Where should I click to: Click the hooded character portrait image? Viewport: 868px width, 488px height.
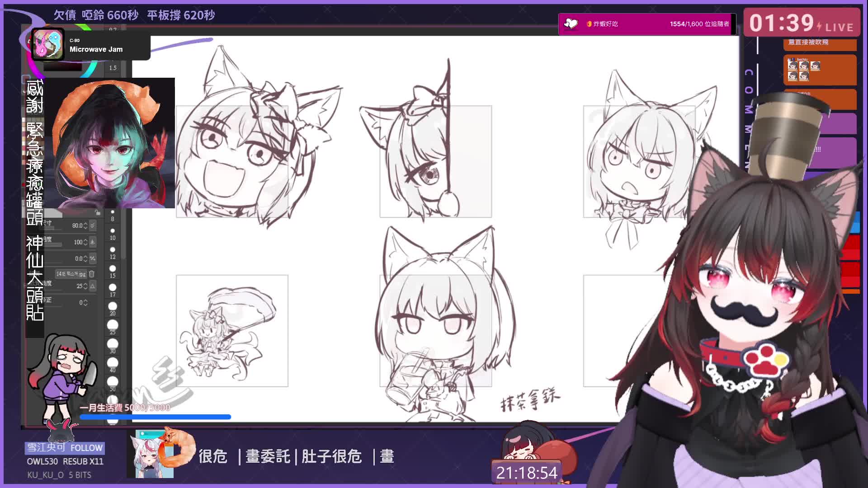(109, 143)
